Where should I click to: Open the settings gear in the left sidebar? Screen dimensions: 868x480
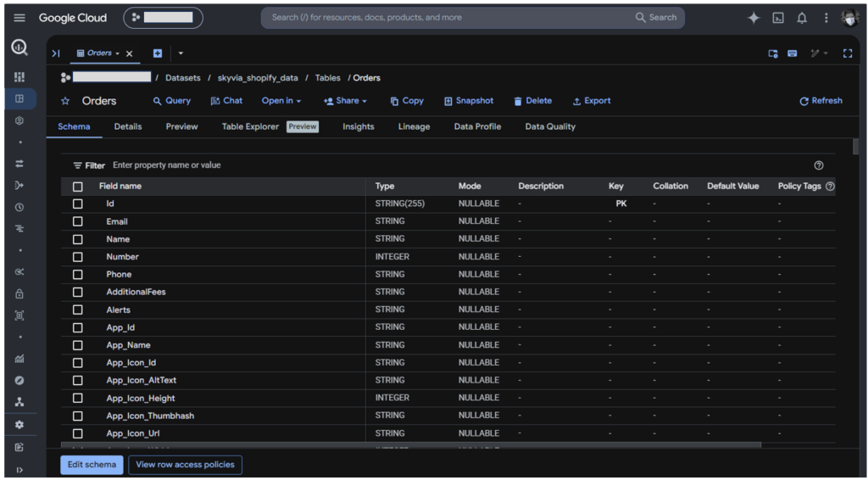click(x=19, y=425)
